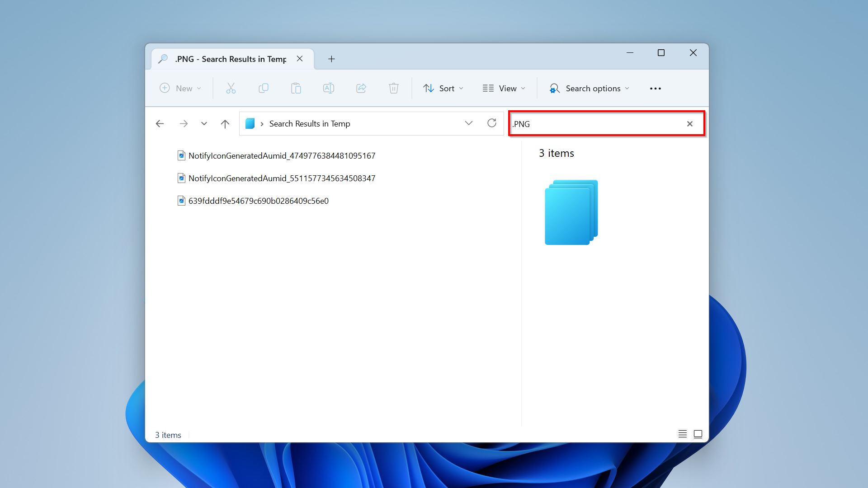Expand the address bar dropdown
Viewport: 868px width, 488px height.
(468, 123)
